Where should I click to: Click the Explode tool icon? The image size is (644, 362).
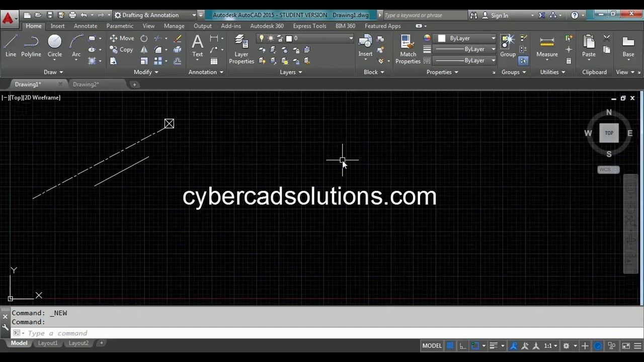pyautogui.click(x=177, y=50)
